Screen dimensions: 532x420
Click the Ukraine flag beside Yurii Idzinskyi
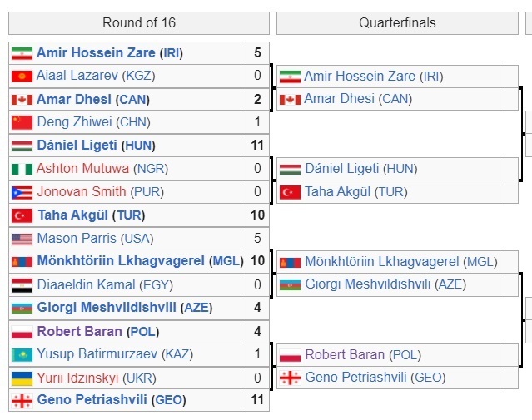point(22,378)
